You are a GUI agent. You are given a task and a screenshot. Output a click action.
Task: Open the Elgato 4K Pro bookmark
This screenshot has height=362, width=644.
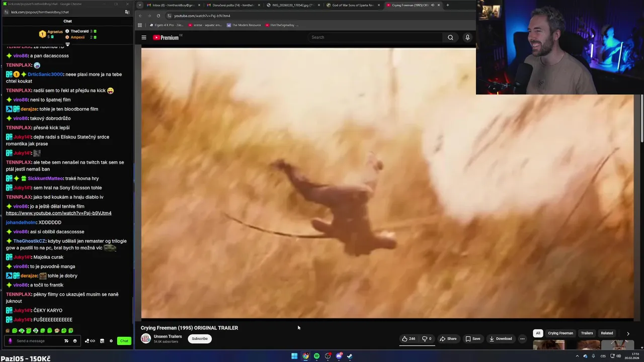coord(167,25)
